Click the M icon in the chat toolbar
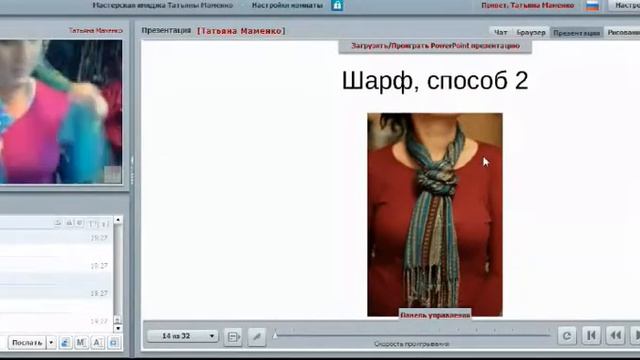The height and width of the screenshot is (360, 640). pyautogui.click(x=81, y=342)
